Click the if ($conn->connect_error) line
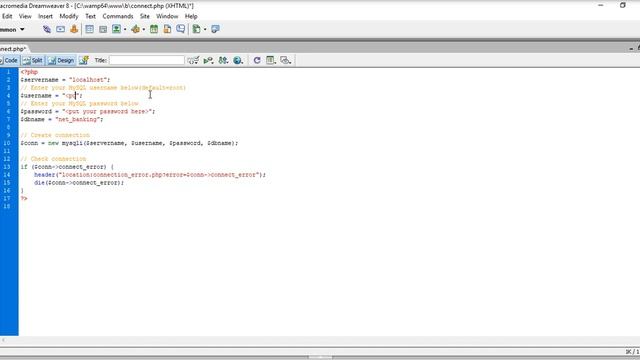The height and width of the screenshot is (360, 640). 67,167
